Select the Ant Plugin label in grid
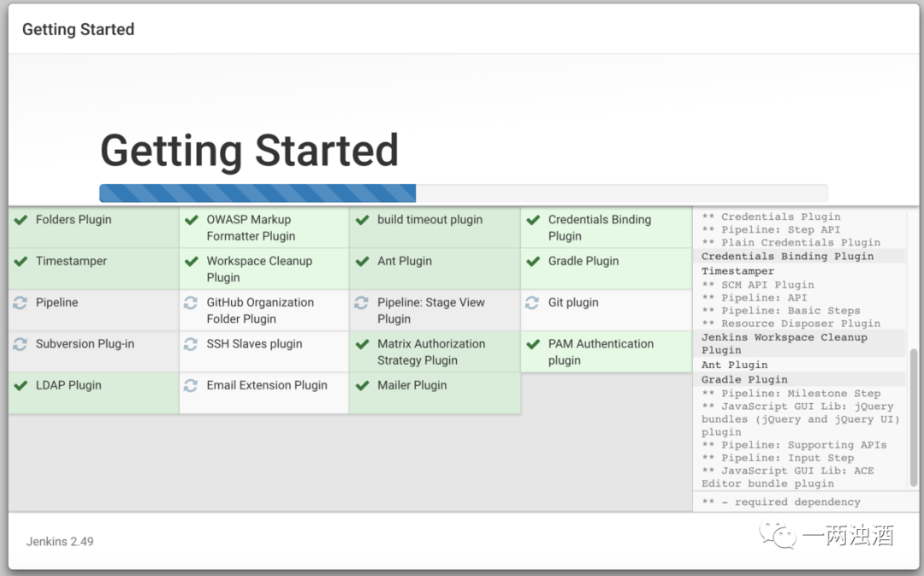The image size is (924, 576). (405, 260)
